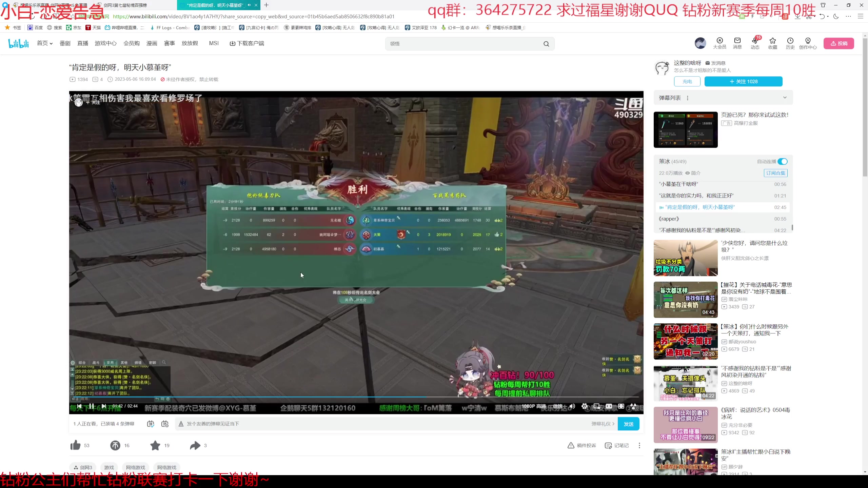Image resolution: width=868 pixels, height=488 pixels.
Task: Open the 直播 nav item
Action: [83, 43]
